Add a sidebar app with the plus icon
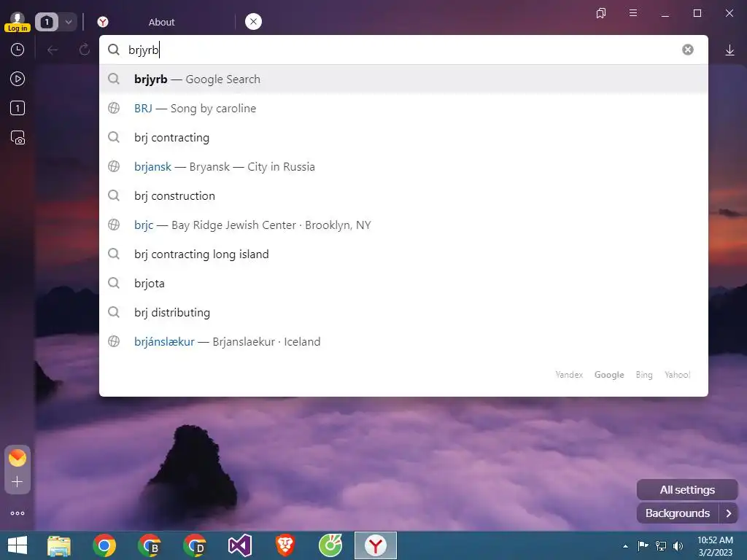Screen dimensions: 747x560 tap(18, 482)
